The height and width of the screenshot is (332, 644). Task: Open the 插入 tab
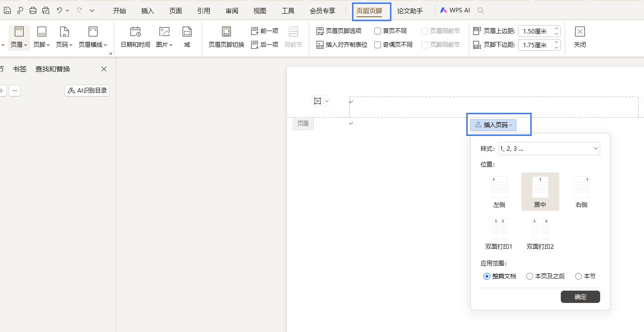click(148, 11)
